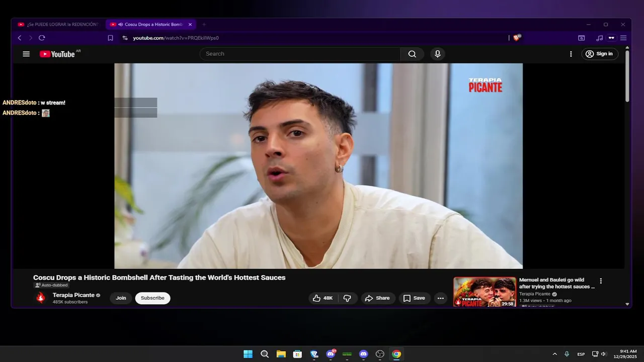Go back with the browser back arrow

pos(20,38)
